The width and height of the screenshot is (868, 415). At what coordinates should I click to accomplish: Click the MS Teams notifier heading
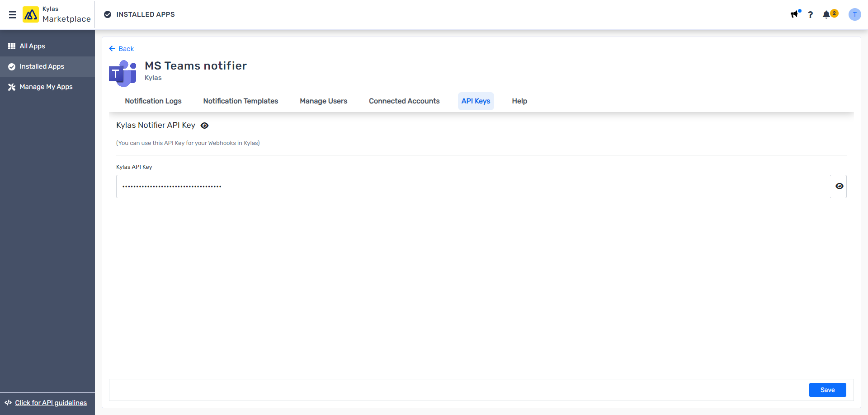[x=196, y=66]
